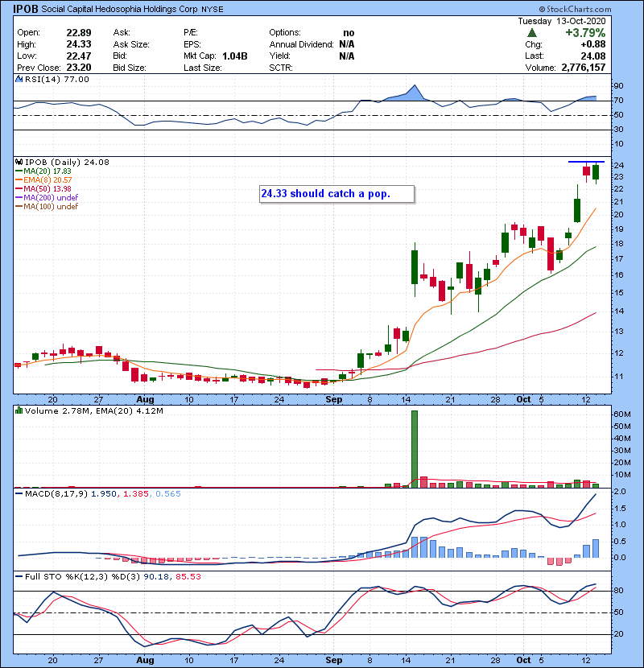Click the '24.33 should catch a pop.' annotation
644x668 pixels.
click(x=336, y=194)
